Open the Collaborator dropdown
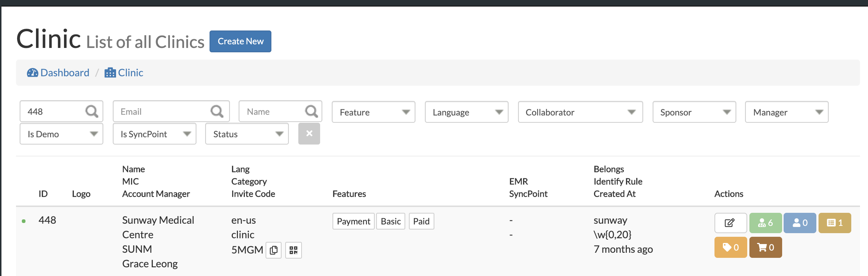Viewport: 868px width, 276px height. pyautogui.click(x=580, y=112)
